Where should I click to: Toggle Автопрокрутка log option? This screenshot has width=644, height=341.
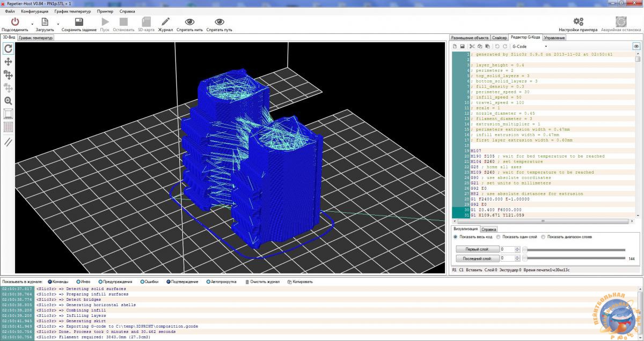(220, 281)
